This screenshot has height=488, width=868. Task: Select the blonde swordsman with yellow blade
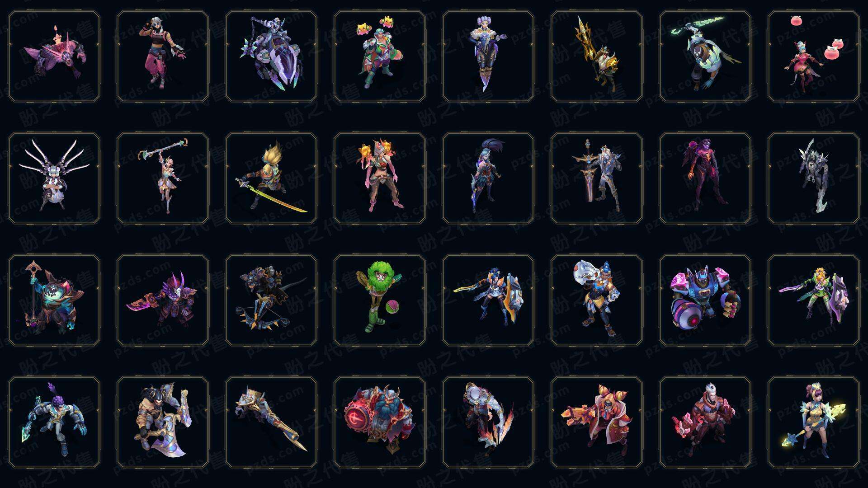tap(271, 178)
